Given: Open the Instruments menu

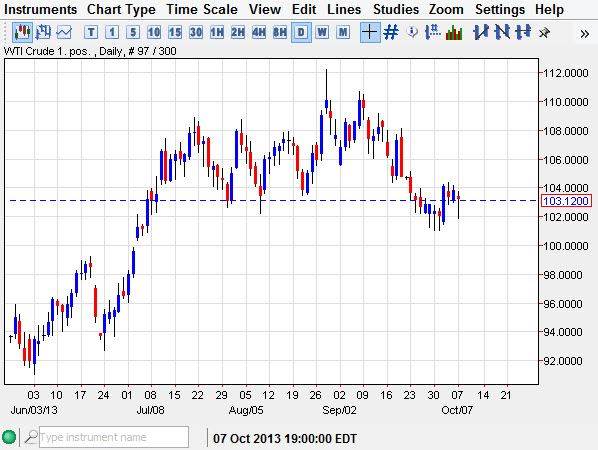Looking at the screenshot, I should (x=40, y=9).
